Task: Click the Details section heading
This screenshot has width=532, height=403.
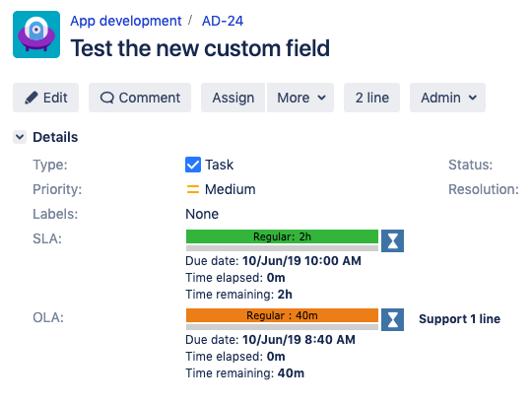Action: (x=55, y=137)
